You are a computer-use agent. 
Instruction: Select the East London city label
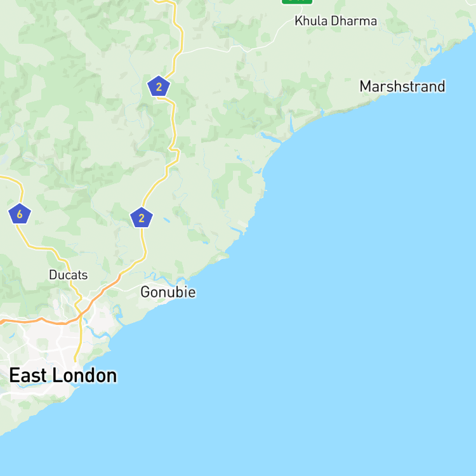[x=63, y=376]
